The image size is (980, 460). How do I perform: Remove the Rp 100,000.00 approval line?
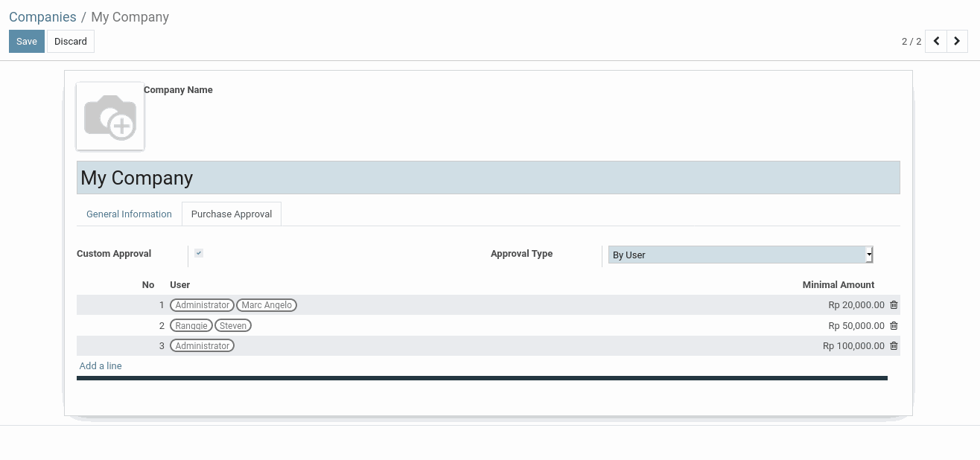(894, 346)
